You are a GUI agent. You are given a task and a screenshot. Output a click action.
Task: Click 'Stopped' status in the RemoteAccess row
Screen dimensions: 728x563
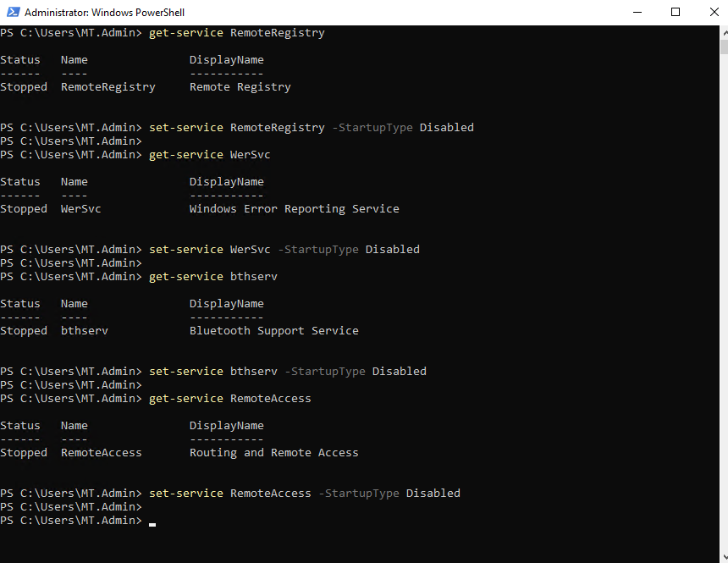24,453
